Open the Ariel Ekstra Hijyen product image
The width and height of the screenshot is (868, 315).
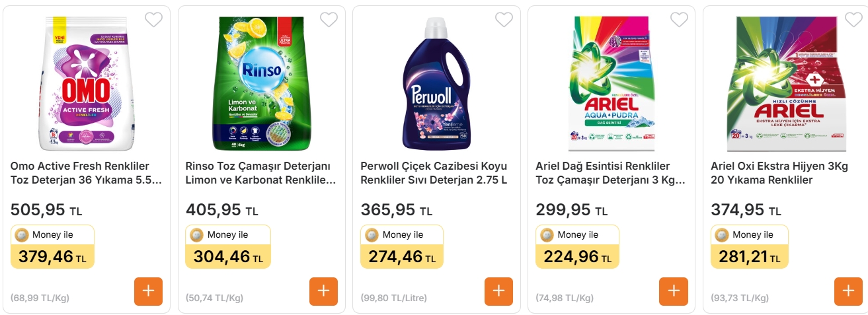[787, 83]
